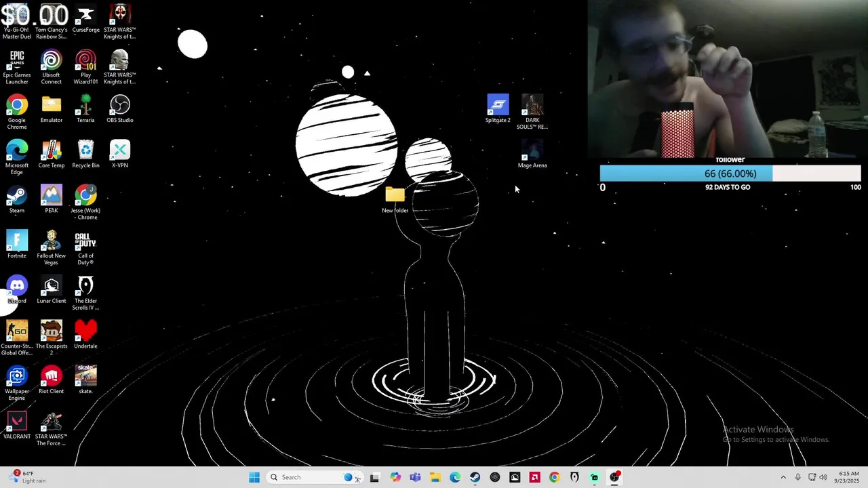Open Undertale heart icon shortcut

[x=85, y=335]
